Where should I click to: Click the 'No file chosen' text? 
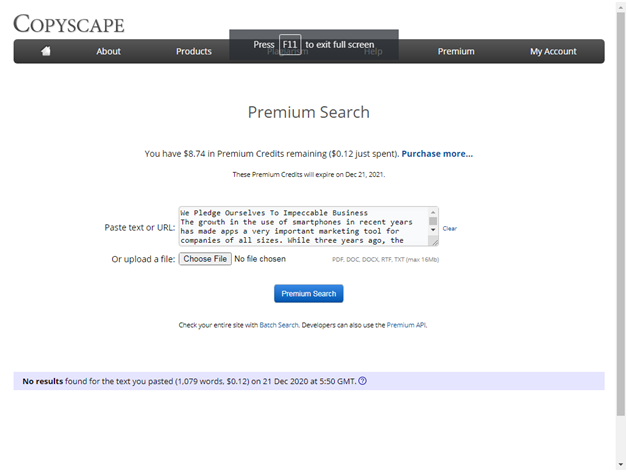tap(260, 259)
